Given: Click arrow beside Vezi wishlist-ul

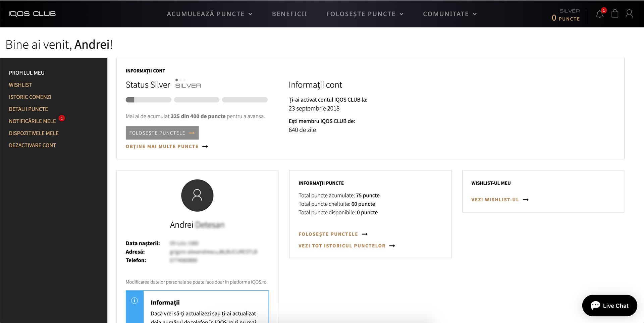Looking at the screenshot, I should click(526, 200).
